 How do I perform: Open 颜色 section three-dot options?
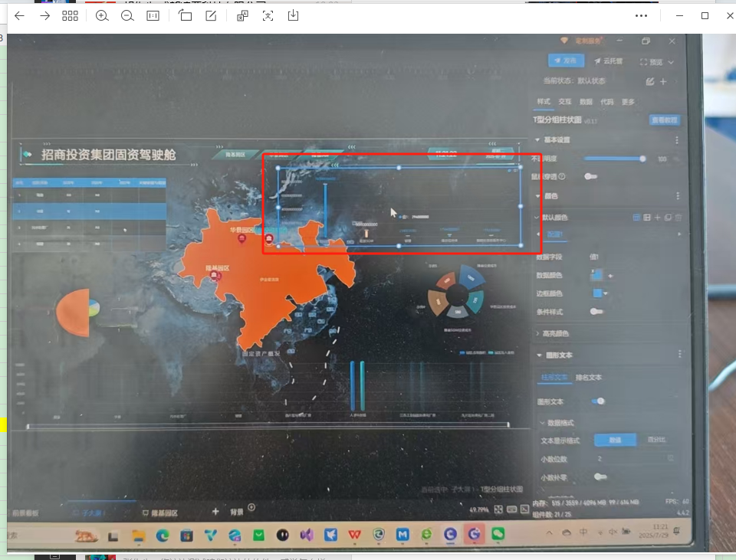pos(678,195)
